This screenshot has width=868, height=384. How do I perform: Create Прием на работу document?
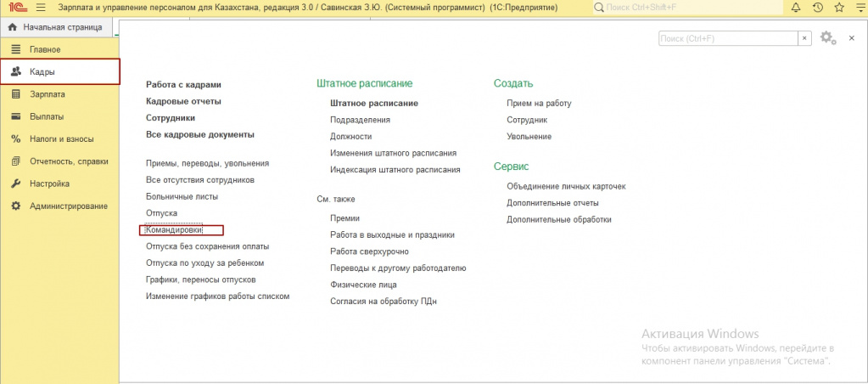[539, 103]
